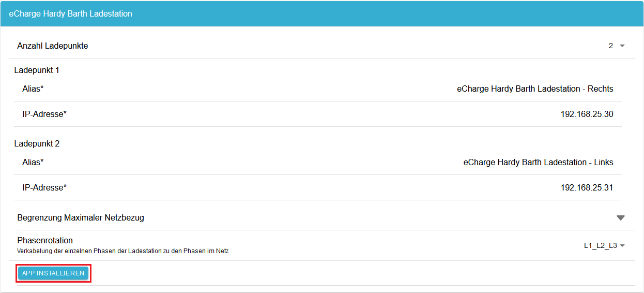Open the Anzahl Ladepunkte dropdown showing 2

(x=617, y=46)
